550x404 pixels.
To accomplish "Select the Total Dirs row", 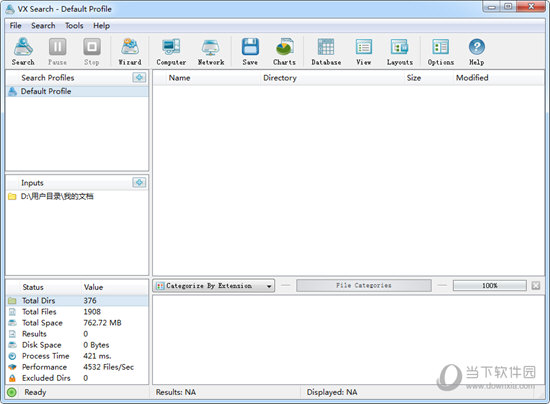I will [77, 301].
